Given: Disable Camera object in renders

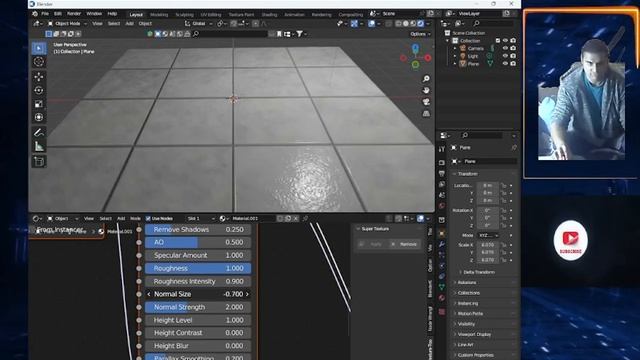Looking at the screenshot, I should pyautogui.click(x=513, y=48).
